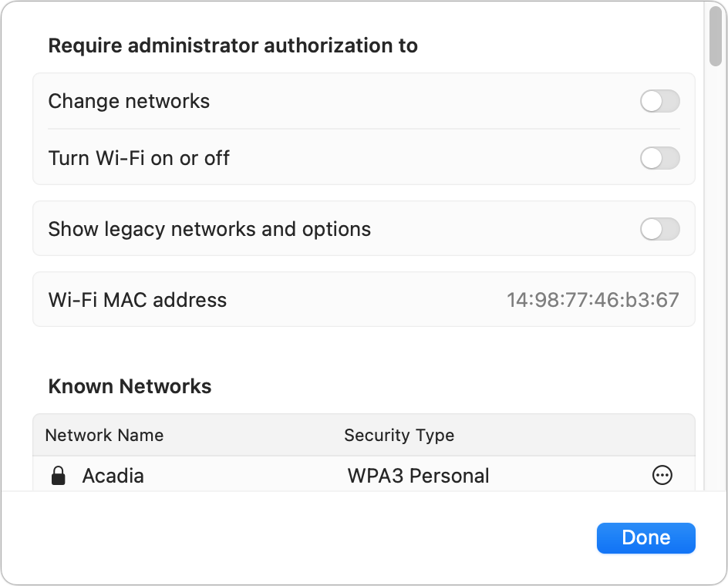The image size is (728, 586).
Task: Click the Done button
Action: tap(646, 537)
